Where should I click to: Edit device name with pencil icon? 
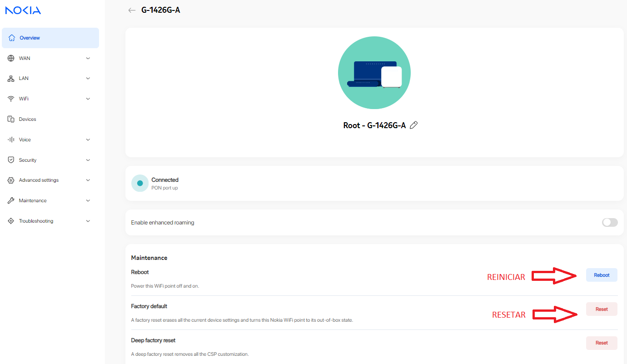(x=413, y=125)
